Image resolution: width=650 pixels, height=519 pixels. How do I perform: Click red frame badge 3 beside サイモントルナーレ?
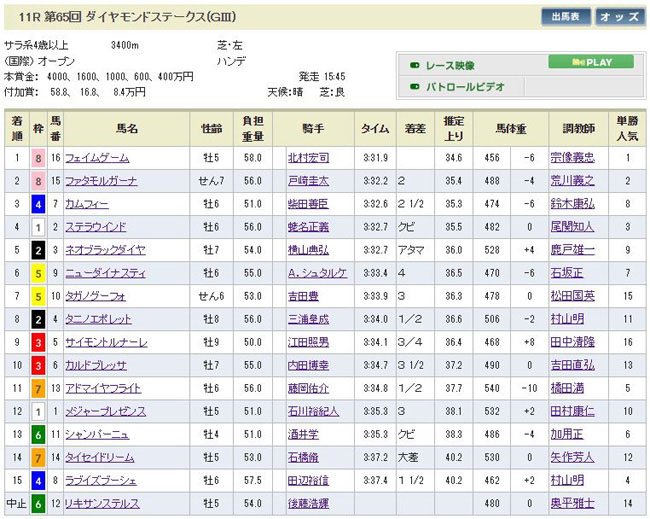[x=39, y=342]
